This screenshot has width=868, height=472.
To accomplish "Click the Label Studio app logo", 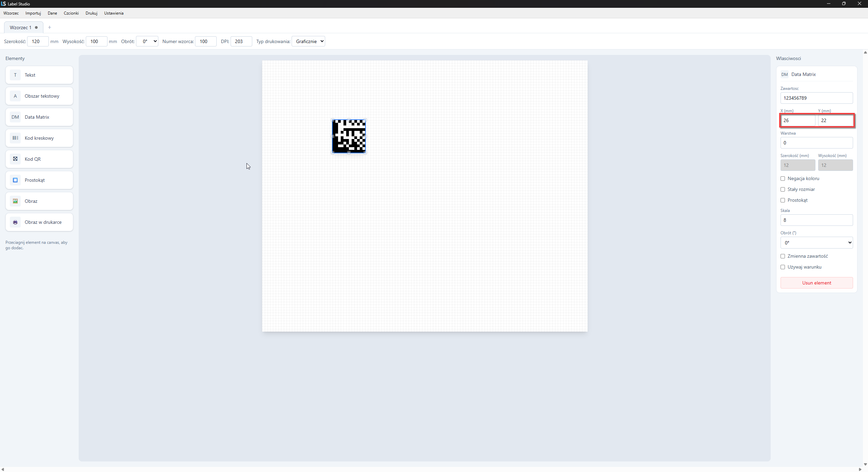I will [x=3, y=4].
